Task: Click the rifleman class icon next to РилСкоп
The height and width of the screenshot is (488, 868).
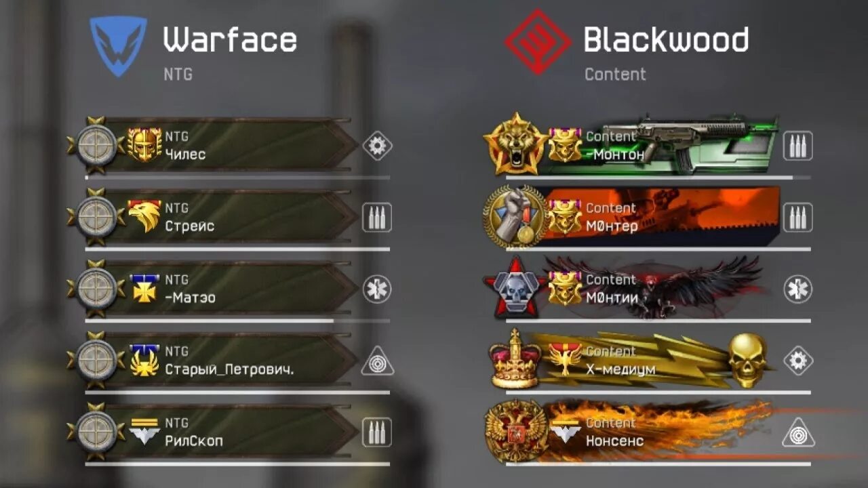Action: click(376, 432)
